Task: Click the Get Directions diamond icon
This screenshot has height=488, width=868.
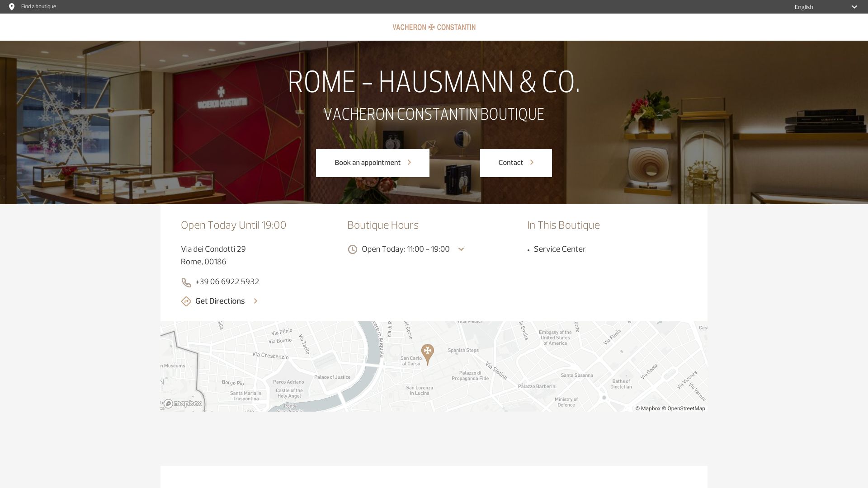Action: pos(186,301)
